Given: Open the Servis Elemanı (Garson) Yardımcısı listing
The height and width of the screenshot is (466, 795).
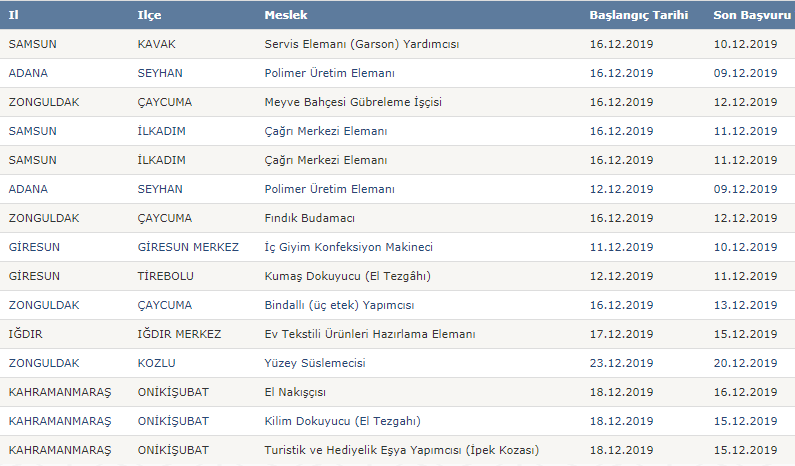Looking at the screenshot, I should [x=362, y=44].
